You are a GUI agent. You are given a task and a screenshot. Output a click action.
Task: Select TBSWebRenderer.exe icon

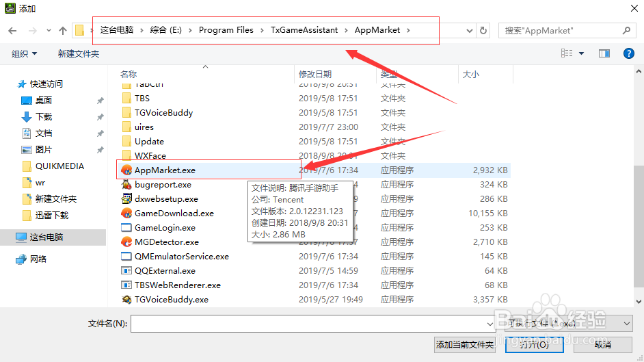coord(126,285)
